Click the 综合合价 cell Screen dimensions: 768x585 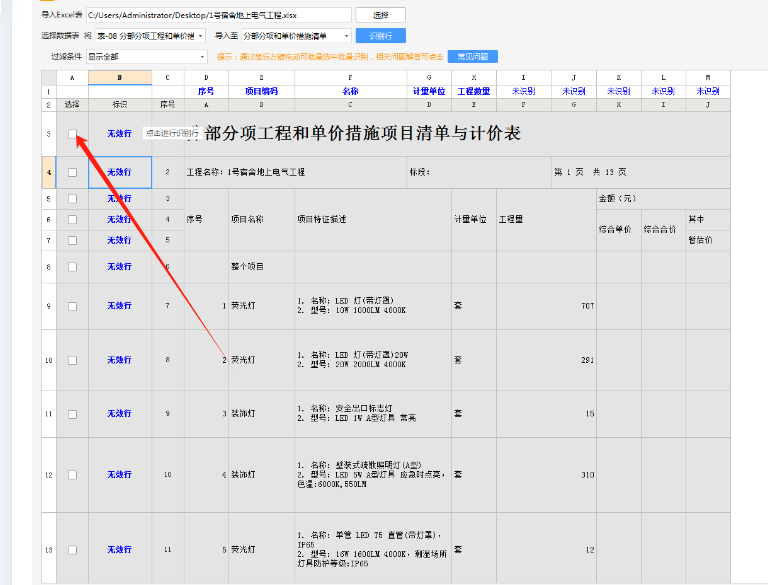click(664, 230)
